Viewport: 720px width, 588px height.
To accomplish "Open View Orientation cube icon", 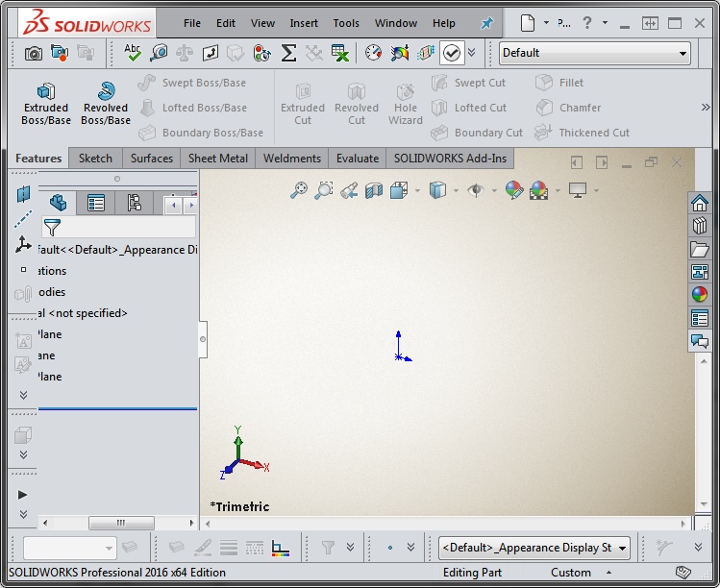I will [399, 190].
